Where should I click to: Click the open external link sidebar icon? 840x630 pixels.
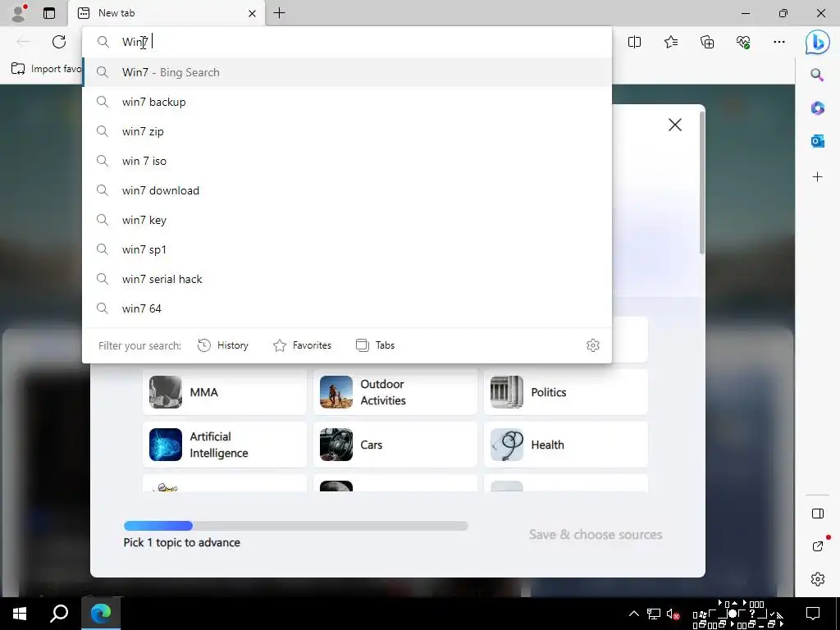coord(818,546)
